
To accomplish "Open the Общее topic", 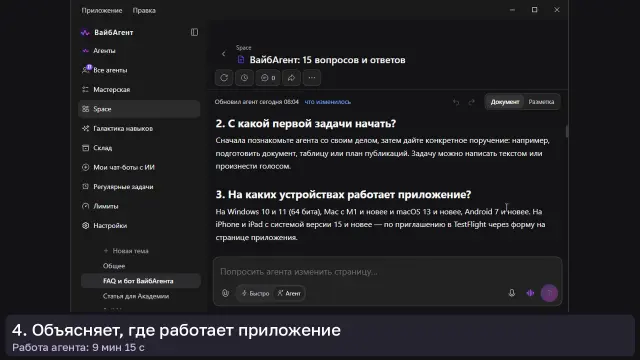I will (x=114, y=266).
